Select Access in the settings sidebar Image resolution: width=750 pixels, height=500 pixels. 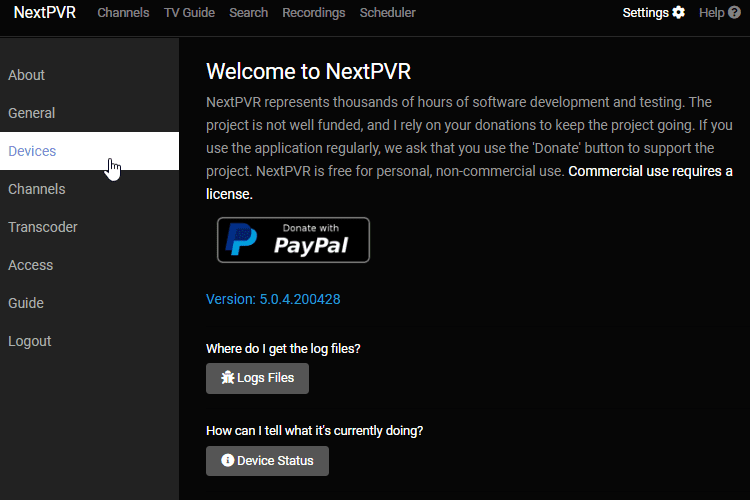tap(89, 265)
